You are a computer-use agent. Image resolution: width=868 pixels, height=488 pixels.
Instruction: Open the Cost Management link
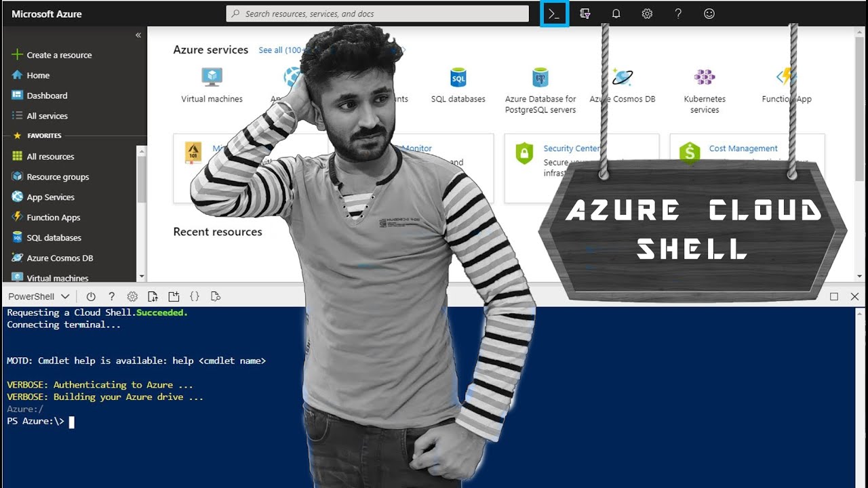[x=743, y=148]
